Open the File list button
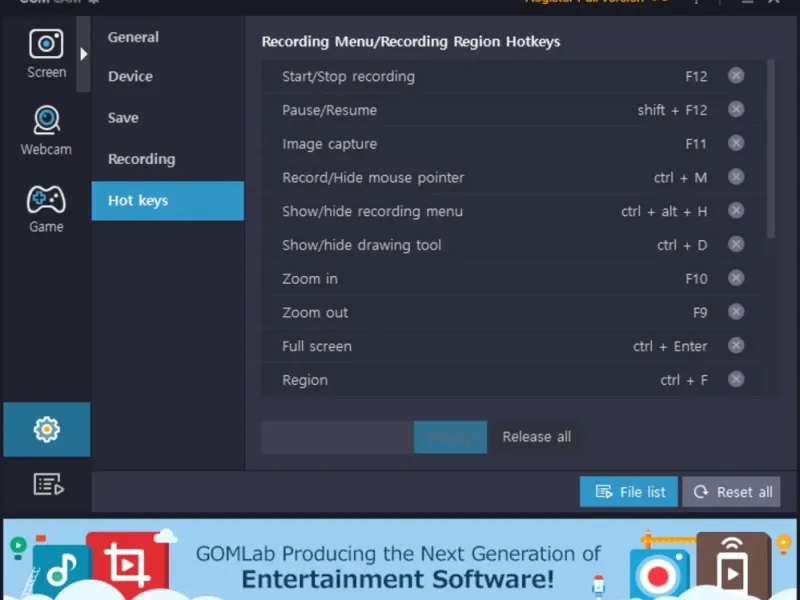 click(629, 492)
